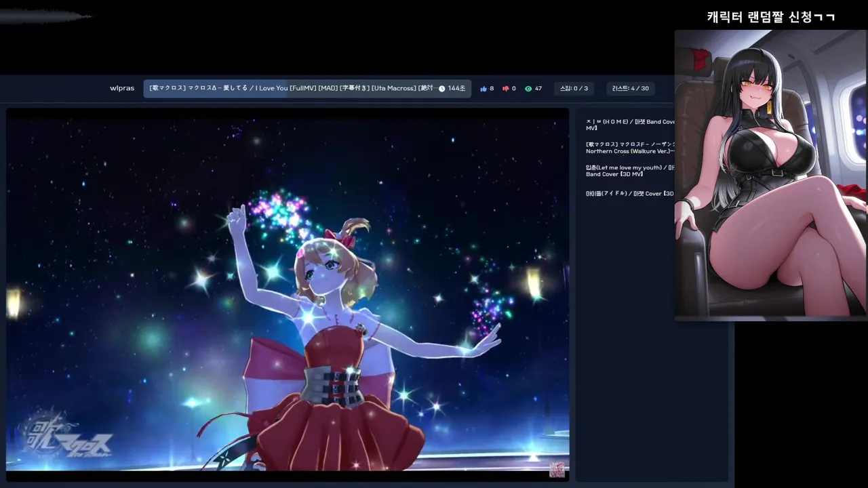This screenshot has height=488, width=868.
Task: Click the thumbs-down dislike icon
Action: [x=505, y=89]
